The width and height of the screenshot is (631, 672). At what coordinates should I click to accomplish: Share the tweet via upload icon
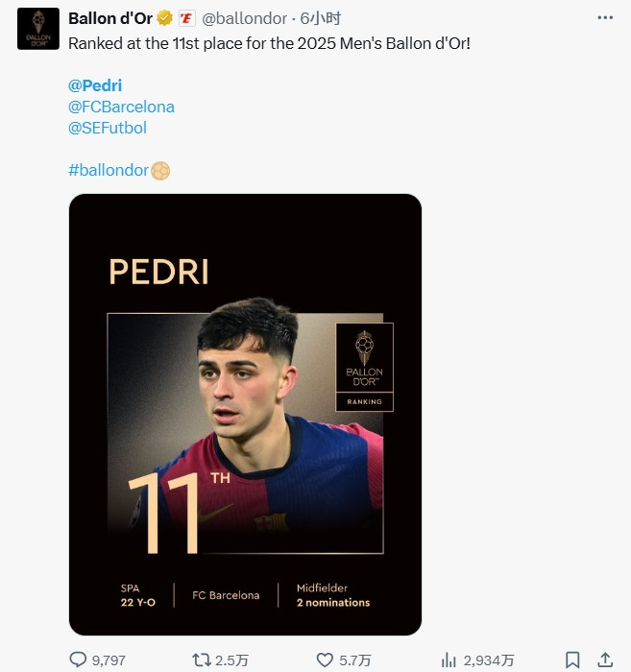[604, 660]
